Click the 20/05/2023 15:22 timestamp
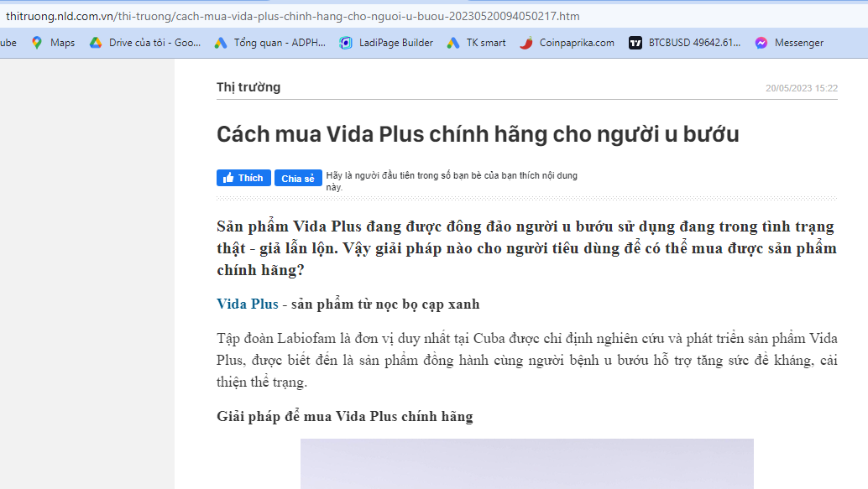The width and height of the screenshot is (868, 489). click(x=801, y=88)
